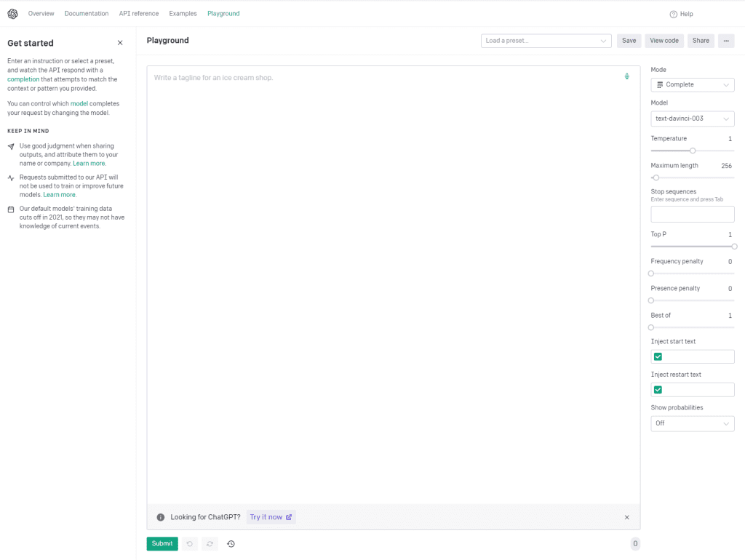The width and height of the screenshot is (745, 560).
Task: Open the history clock icon
Action: click(231, 544)
